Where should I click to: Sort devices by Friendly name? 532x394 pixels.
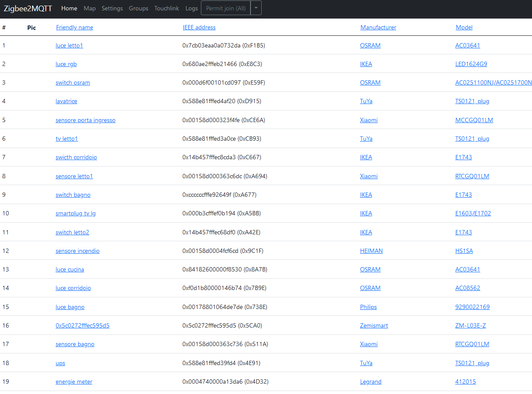74,27
